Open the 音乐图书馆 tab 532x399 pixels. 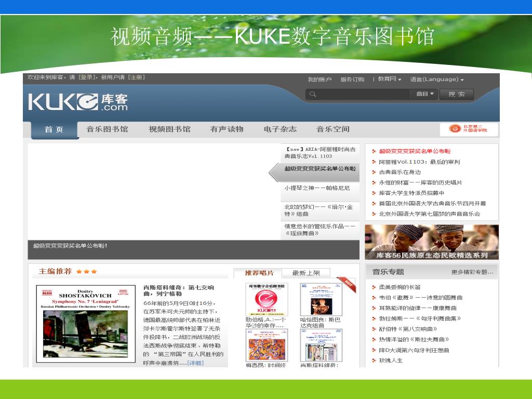[x=107, y=129]
